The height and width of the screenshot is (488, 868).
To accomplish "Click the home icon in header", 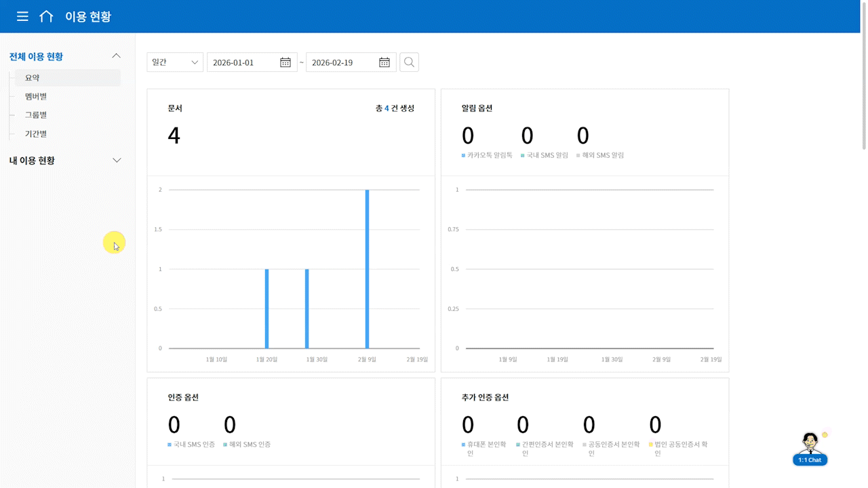I will click(46, 16).
